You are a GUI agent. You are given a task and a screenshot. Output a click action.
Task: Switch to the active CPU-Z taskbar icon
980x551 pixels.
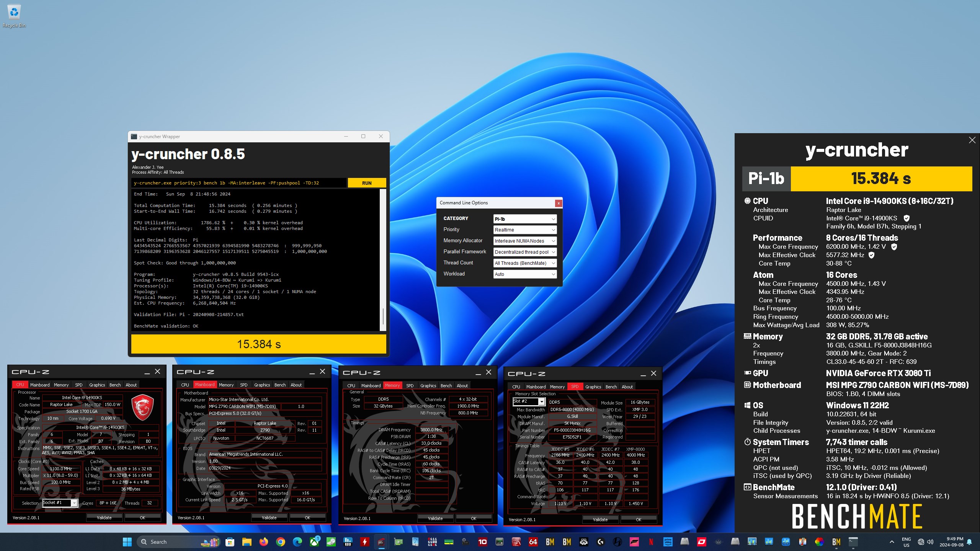(381, 542)
